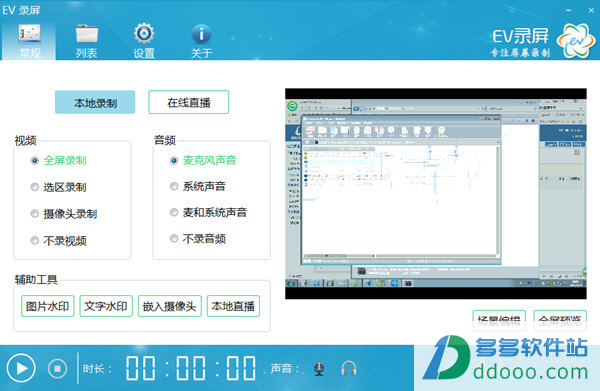Choose 本地录制 mode
600x391 pixels.
click(x=95, y=102)
